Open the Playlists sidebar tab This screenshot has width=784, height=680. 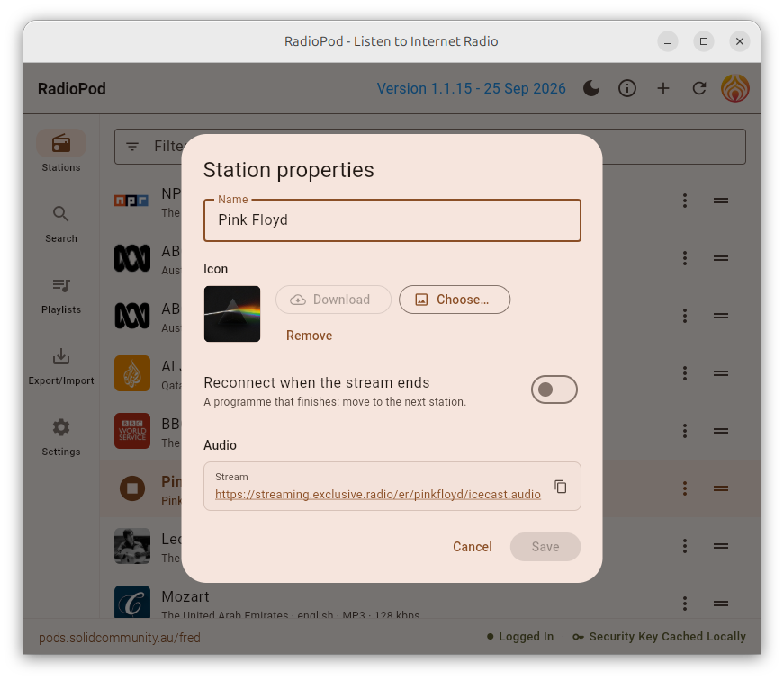click(61, 295)
